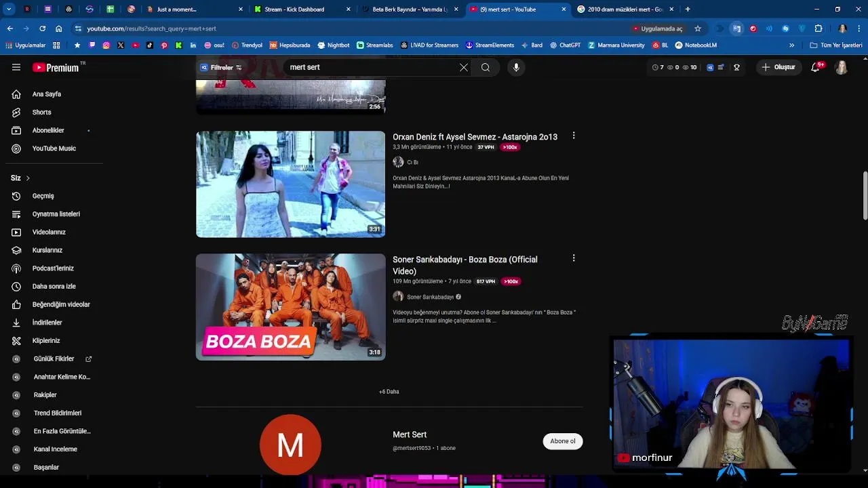Open Beğendiğim videolar list
This screenshot has height=488, width=868.
pyautogui.click(x=61, y=304)
